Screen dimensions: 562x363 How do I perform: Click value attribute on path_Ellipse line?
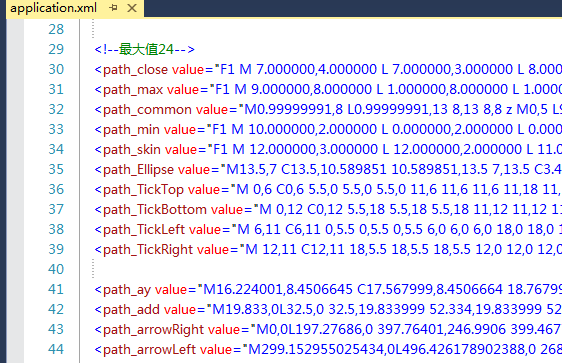pyautogui.click(x=194, y=170)
